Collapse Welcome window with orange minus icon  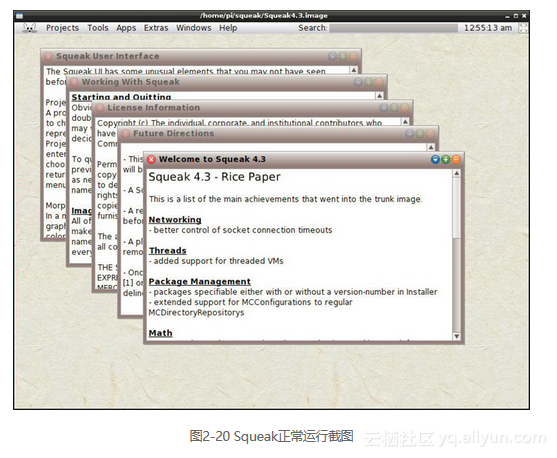(456, 160)
